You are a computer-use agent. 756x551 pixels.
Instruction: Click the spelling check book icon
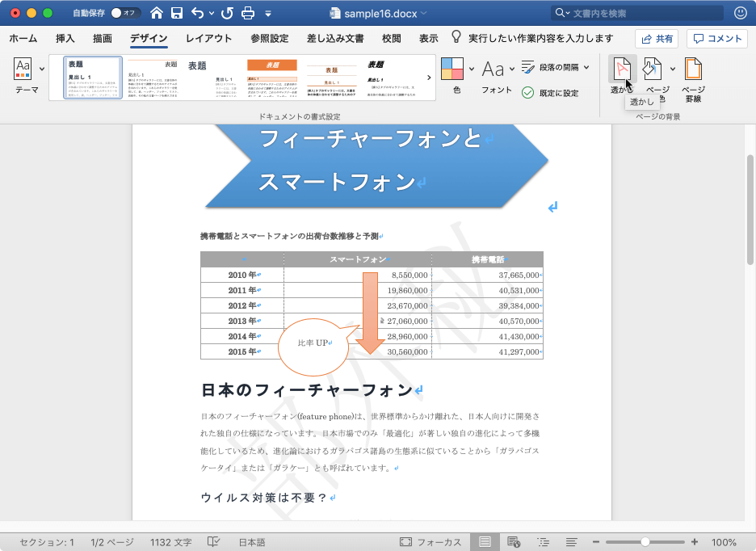pos(213,542)
